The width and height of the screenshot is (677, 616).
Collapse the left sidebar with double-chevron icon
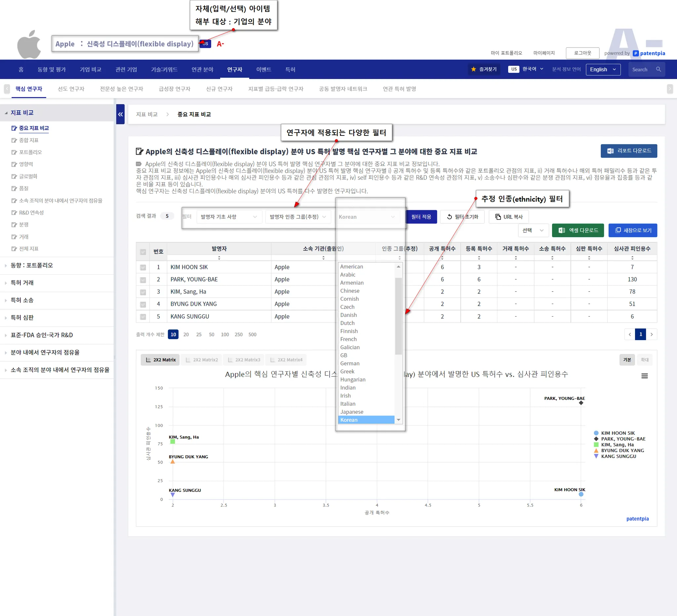[120, 114]
